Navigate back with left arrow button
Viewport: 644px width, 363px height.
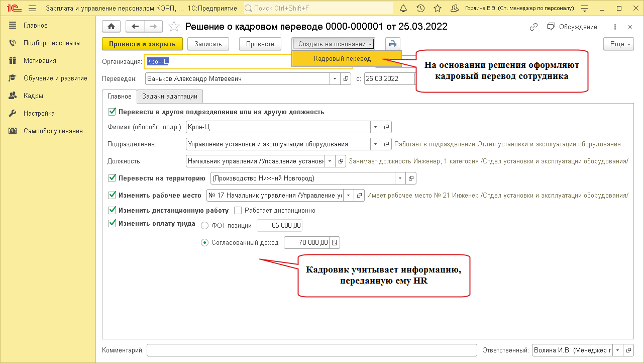pos(135,27)
